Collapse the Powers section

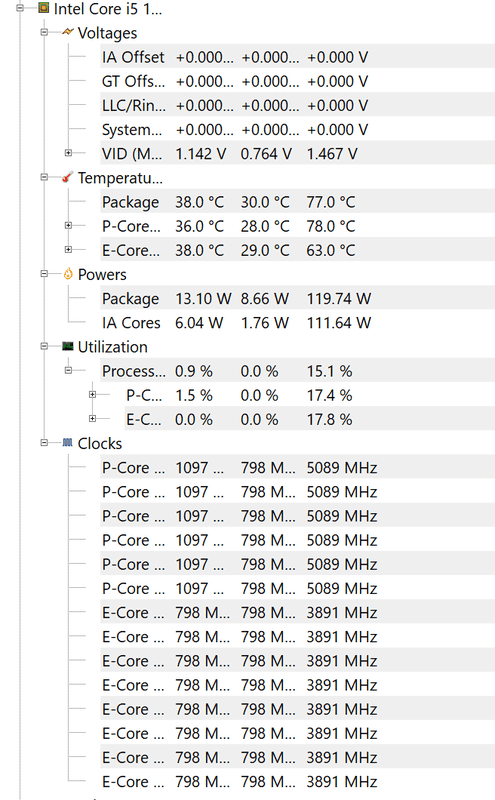(x=44, y=273)
